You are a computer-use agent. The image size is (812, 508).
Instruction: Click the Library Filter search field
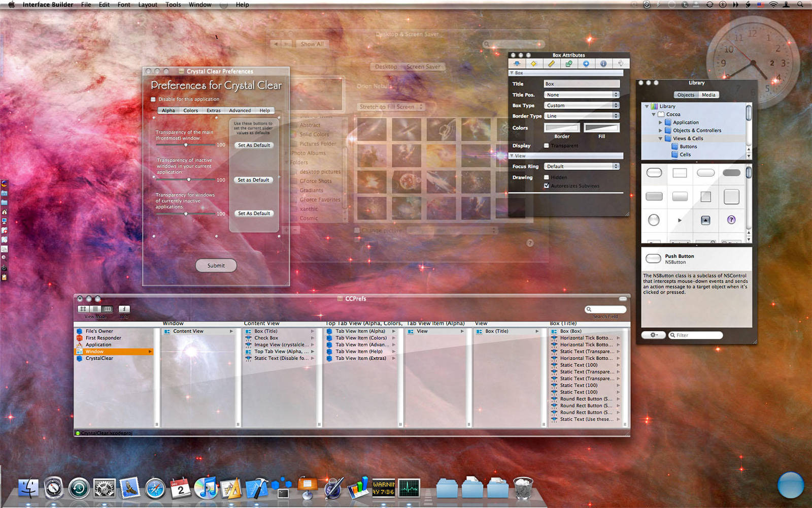695,335
